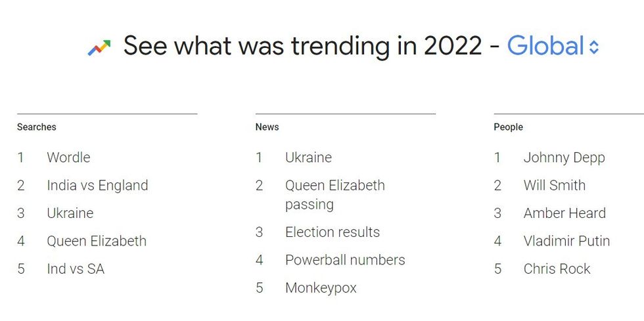This screenshot has width=644, height=321.
Task: Click Chris Rock in People list
Action: pyautogui.click(x=557, y=268)
